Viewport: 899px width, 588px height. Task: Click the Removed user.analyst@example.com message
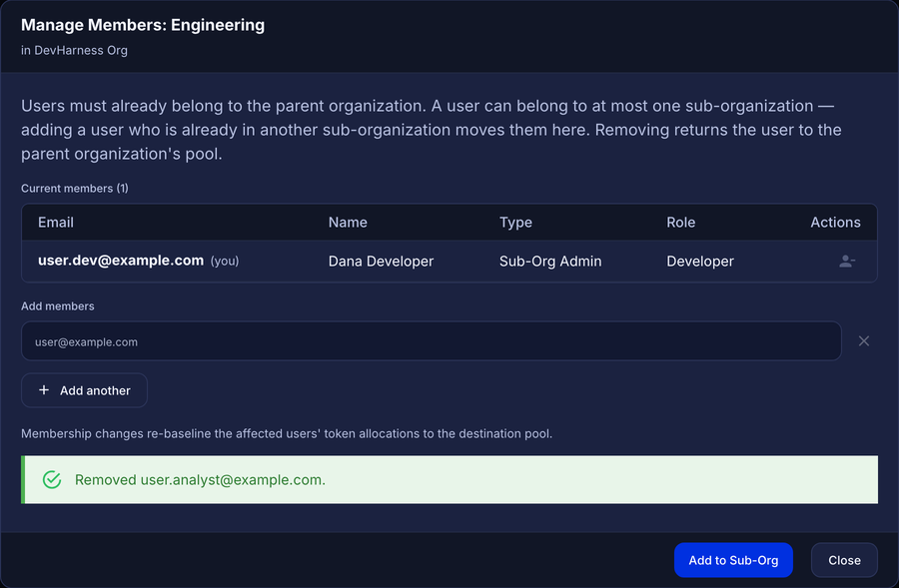point(200,479)
